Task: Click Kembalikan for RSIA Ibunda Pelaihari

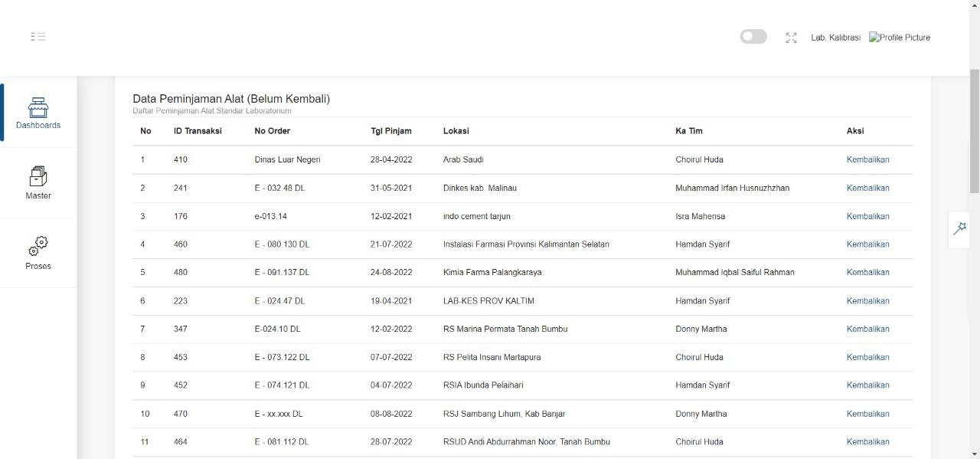Action: (x=867, y=385)
